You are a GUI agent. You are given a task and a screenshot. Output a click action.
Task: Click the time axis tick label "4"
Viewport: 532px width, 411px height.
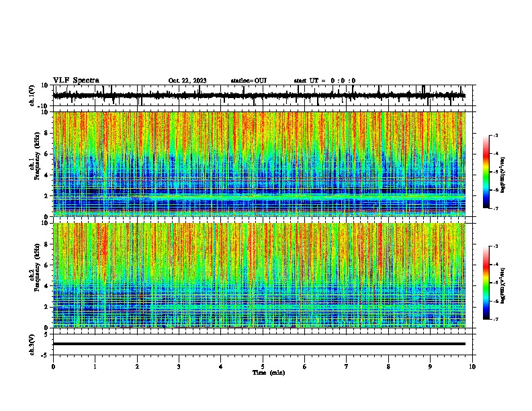coord(221,367)
